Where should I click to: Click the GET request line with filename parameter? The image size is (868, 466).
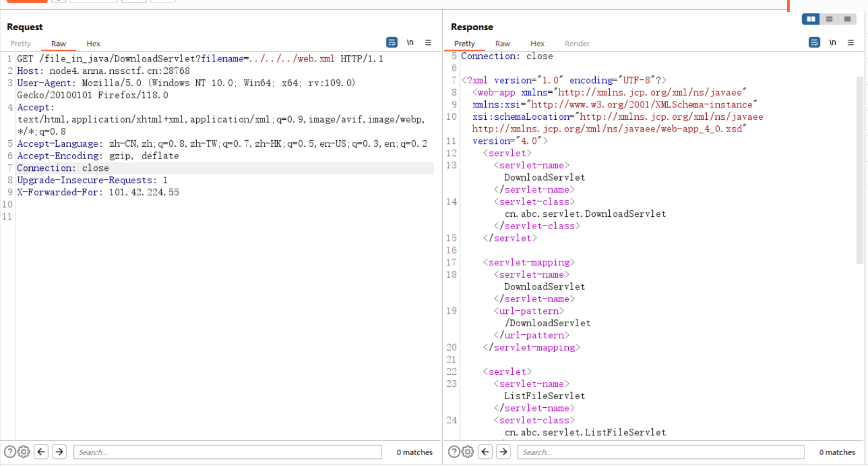coord(200,59)
